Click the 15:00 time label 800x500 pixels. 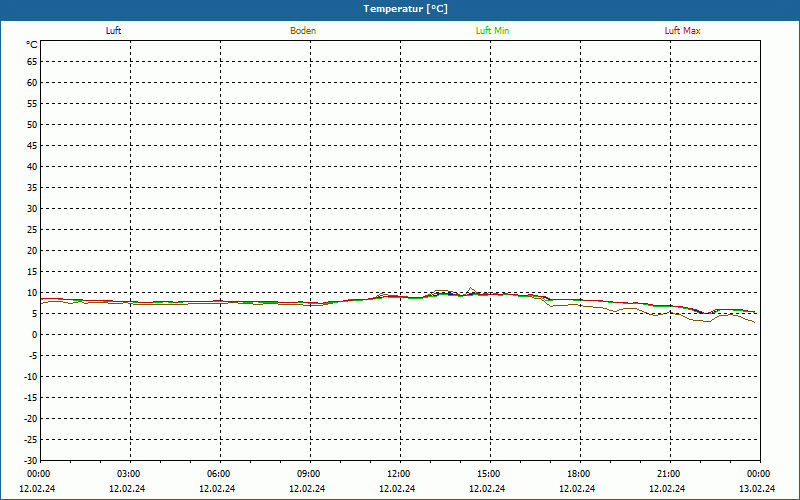tap(489, 474)
